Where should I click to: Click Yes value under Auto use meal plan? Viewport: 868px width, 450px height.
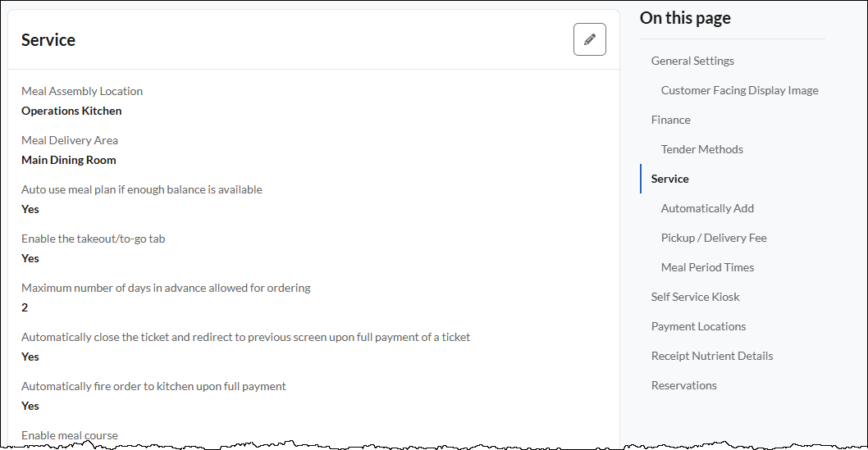tap(30, 210)
